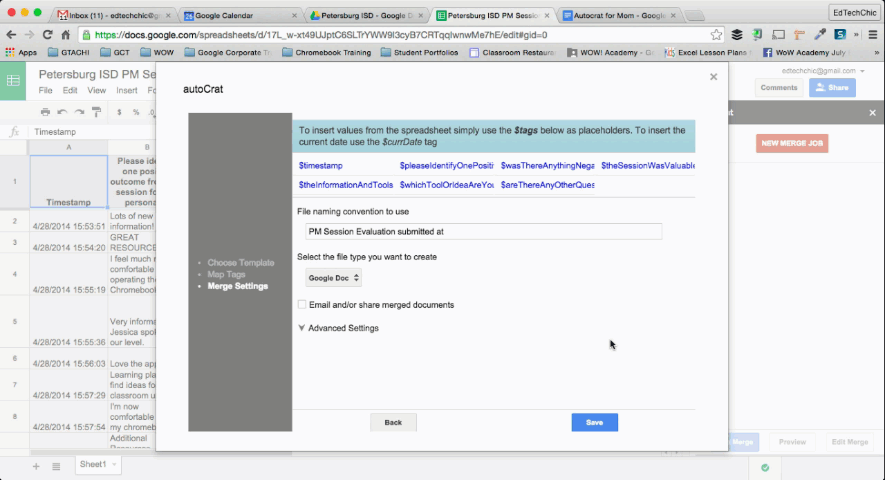Open the Comments button
Screen dimensions: 885x480
(x=779, y=88)
